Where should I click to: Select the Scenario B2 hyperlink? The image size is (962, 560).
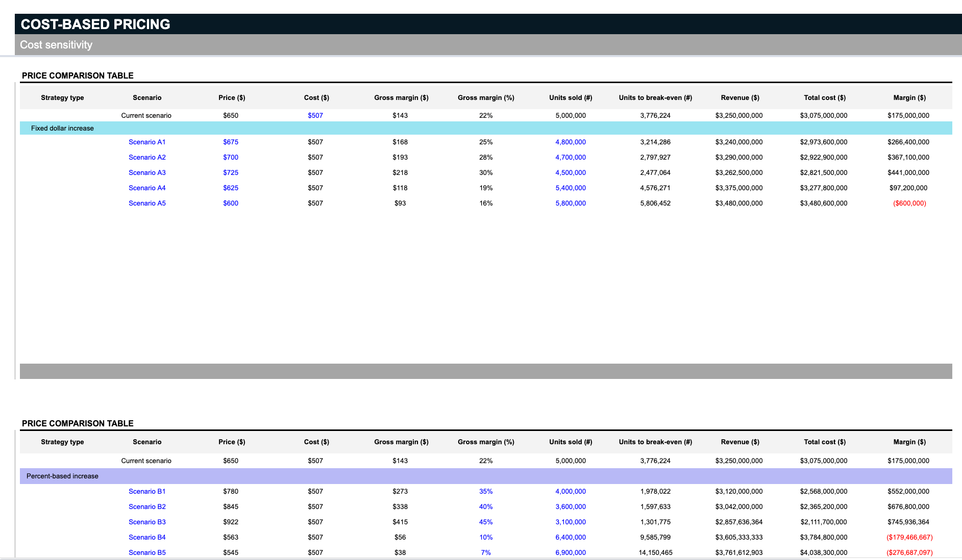click(x=147, y=506)
